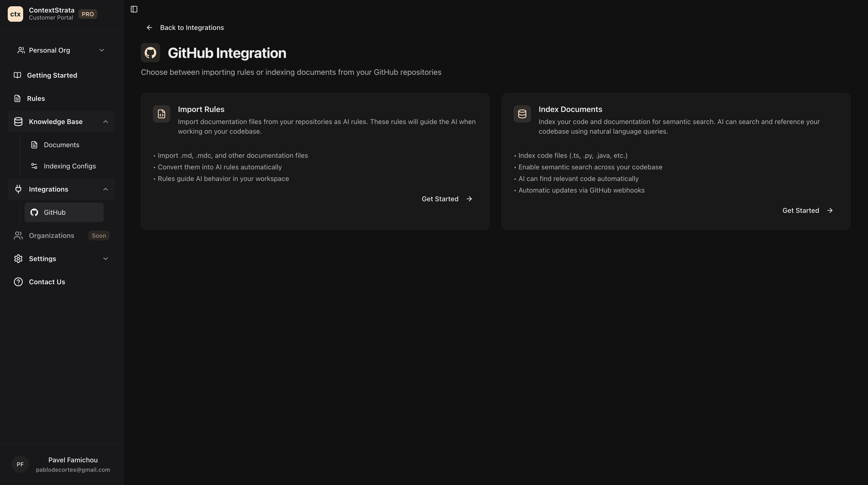Select GitHub item in sidebar
Image resolution: width=868 pixels, height=485 pixels.
(x=64, y=213)
